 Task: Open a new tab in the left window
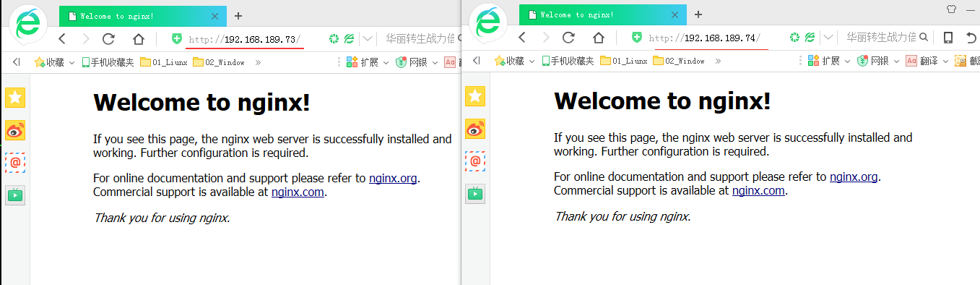pos(238,15)
